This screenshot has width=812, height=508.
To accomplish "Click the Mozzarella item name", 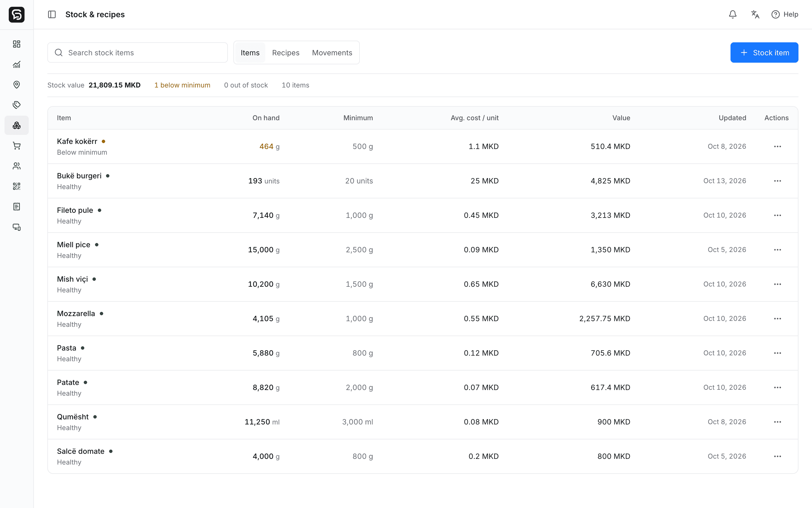I will 76,314.
